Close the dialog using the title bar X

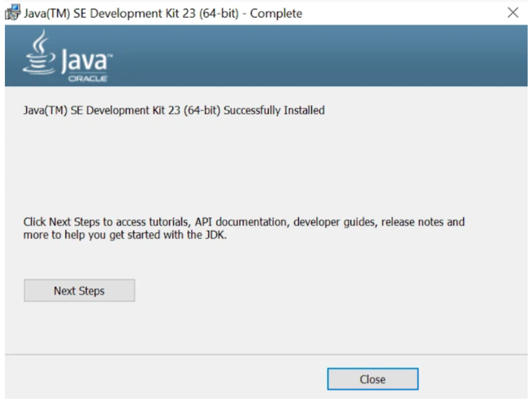512,13
